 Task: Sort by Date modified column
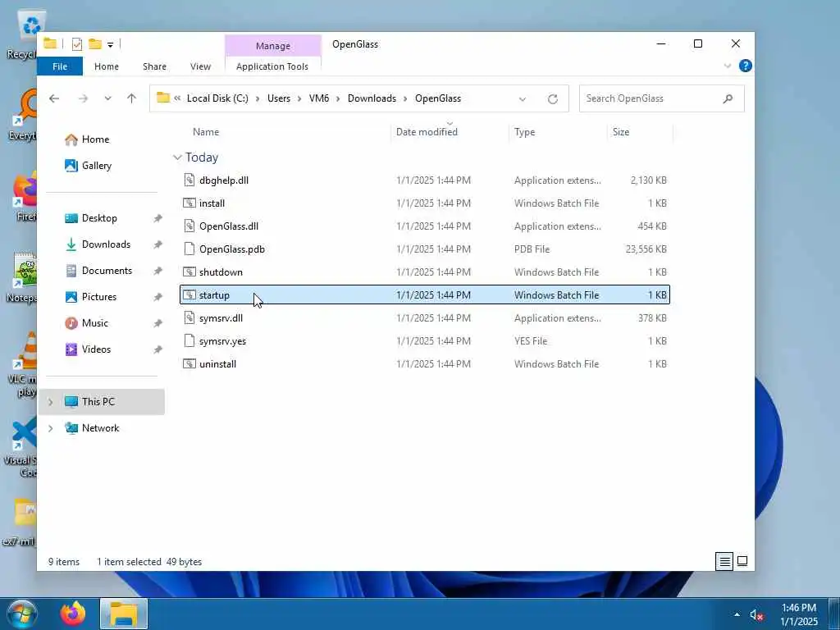(427, 132)
